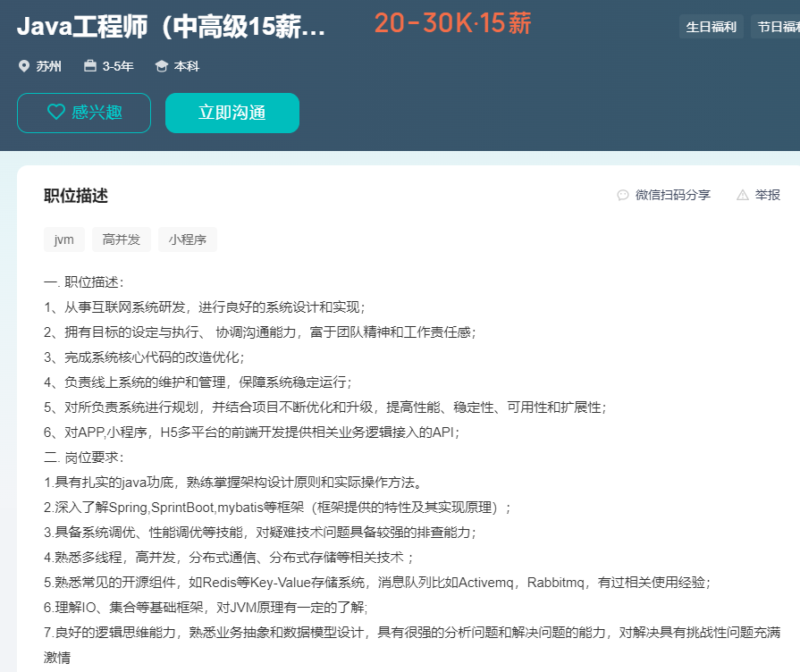Select the 高并发 skill tag
800x672 pixels.
click(x=122, y=239)
